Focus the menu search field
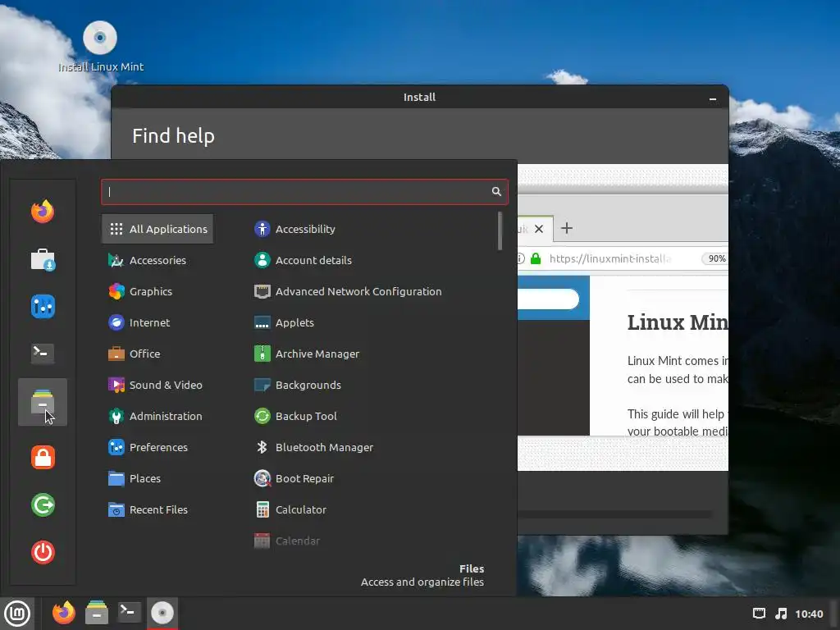Screen dimensions: 840x630 [304, 192]
